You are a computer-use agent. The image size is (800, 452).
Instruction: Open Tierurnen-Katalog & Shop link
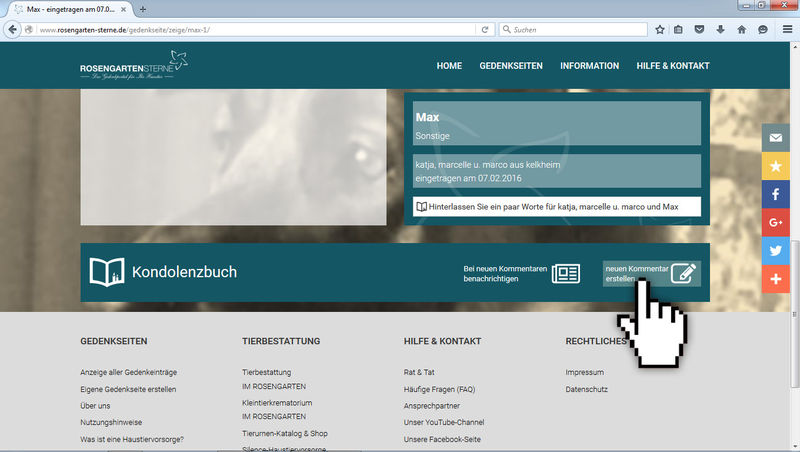coord(285,433)
